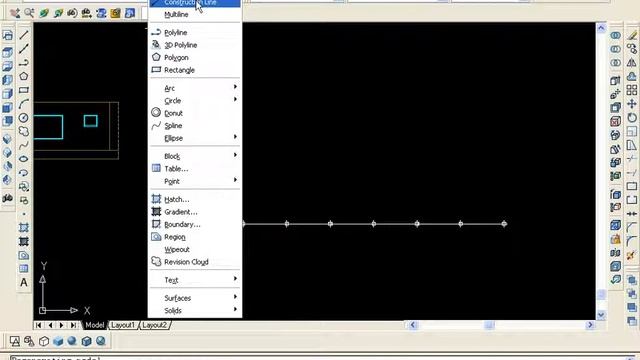Select the Mirror tool icon
Image resolution: width=640 pixels, height=360 pixels.
tap(632, 63)
